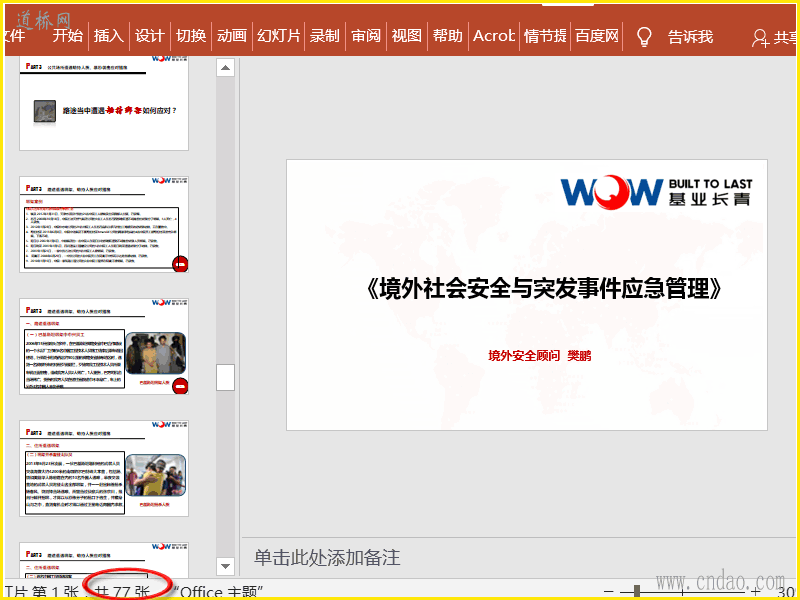Screen dimensions: 800x600
Task: Click the subtitle 境外安全顾问 樊鹏
Action: click(x=539, y=356)
